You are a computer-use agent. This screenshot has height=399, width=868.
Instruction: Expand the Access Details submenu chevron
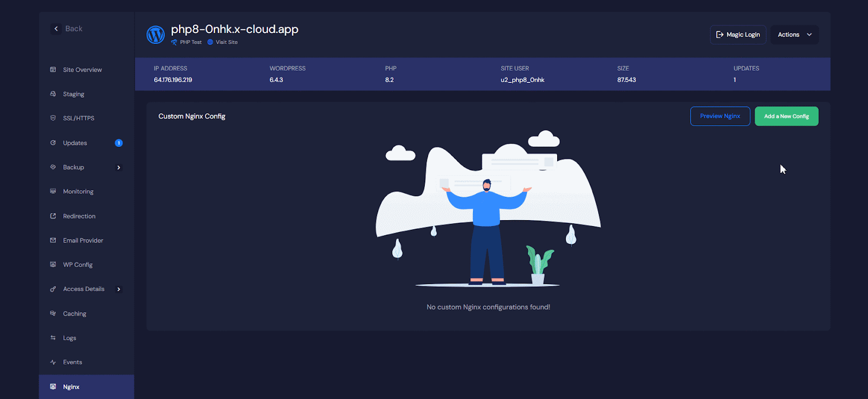coord(119,289)
